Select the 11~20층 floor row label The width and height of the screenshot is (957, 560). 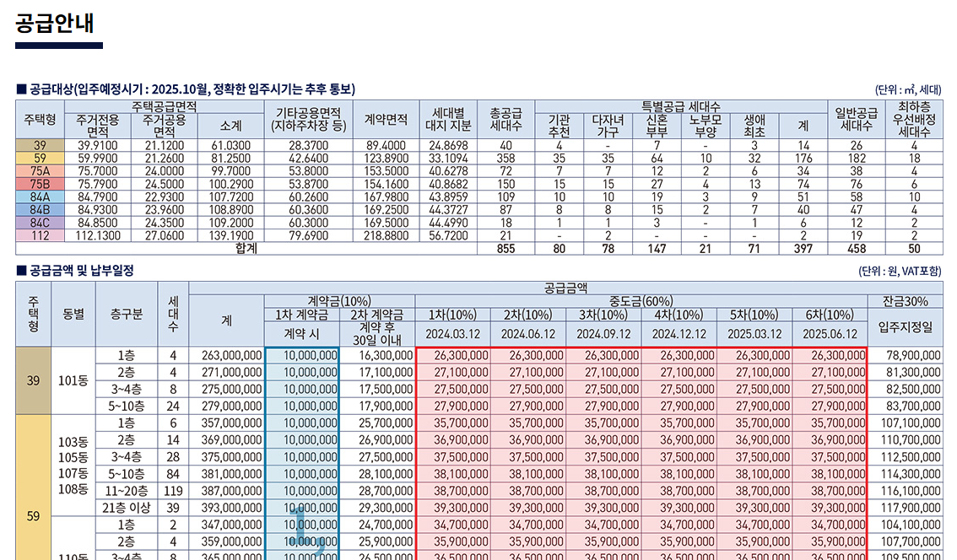pos(127,491)
